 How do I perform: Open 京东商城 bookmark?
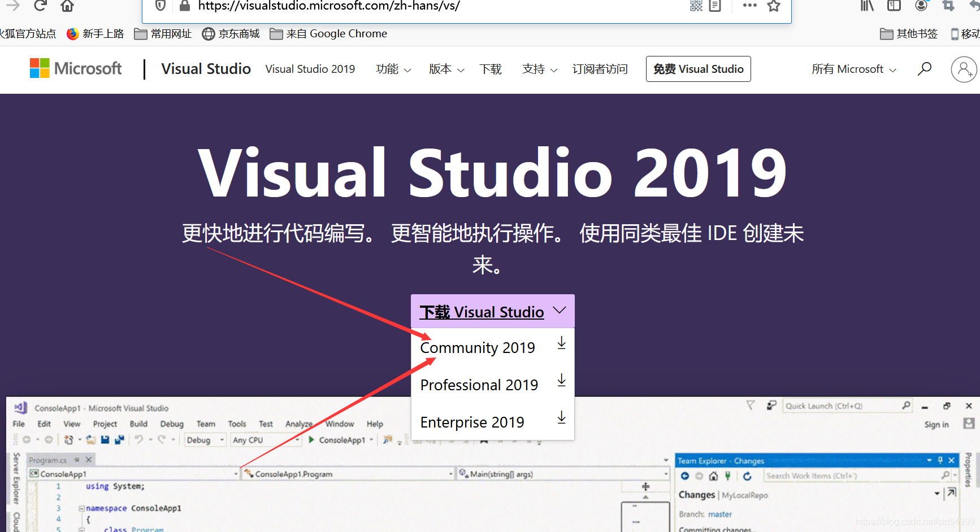click(231, 34)
